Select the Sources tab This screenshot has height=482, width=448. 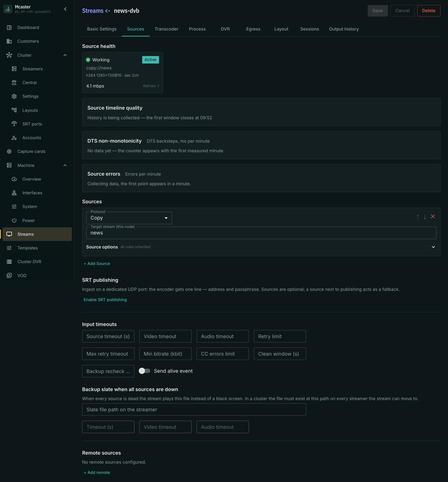pyautogui.click(x=135, y=29)
